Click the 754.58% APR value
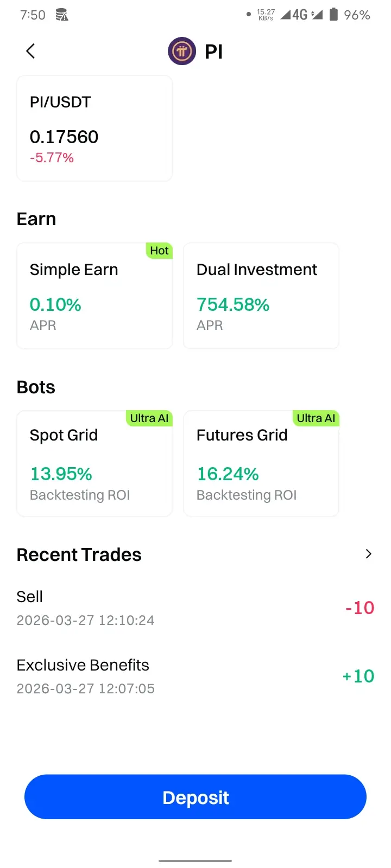This screenshot has height=868, width=391. [233, 305]
